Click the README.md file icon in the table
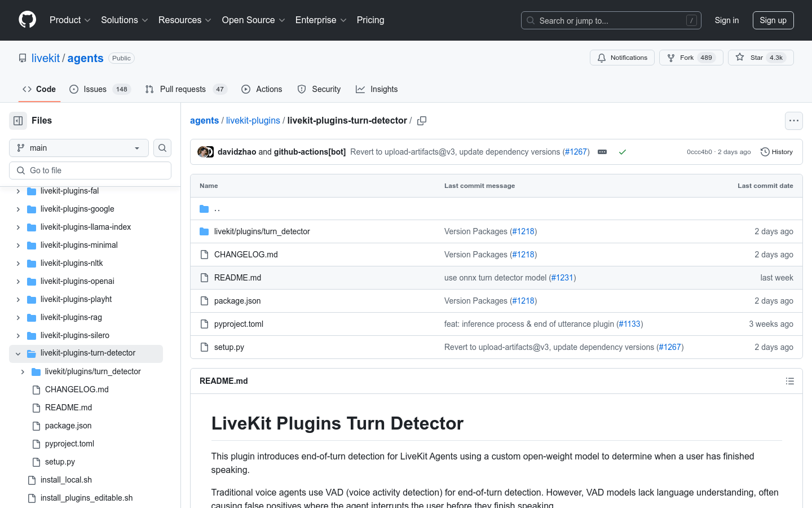The width and height of the screenshot is (812, 508). point(204,278)
